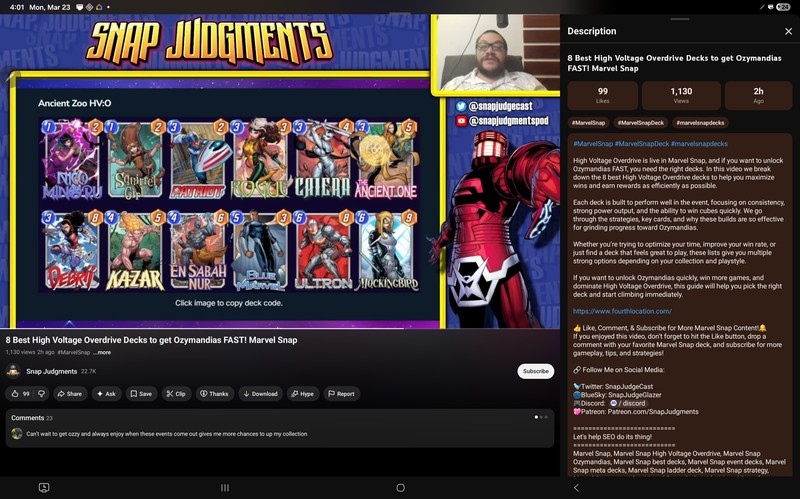
Task: Send Thanks to the creator
Action: pos(214,393)
